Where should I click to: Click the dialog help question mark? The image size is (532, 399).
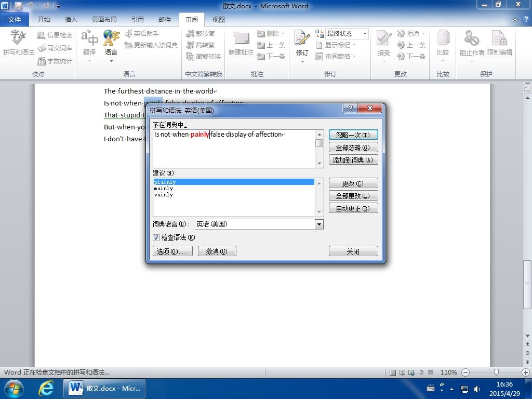pyautogui.click(x=351, y=108)
